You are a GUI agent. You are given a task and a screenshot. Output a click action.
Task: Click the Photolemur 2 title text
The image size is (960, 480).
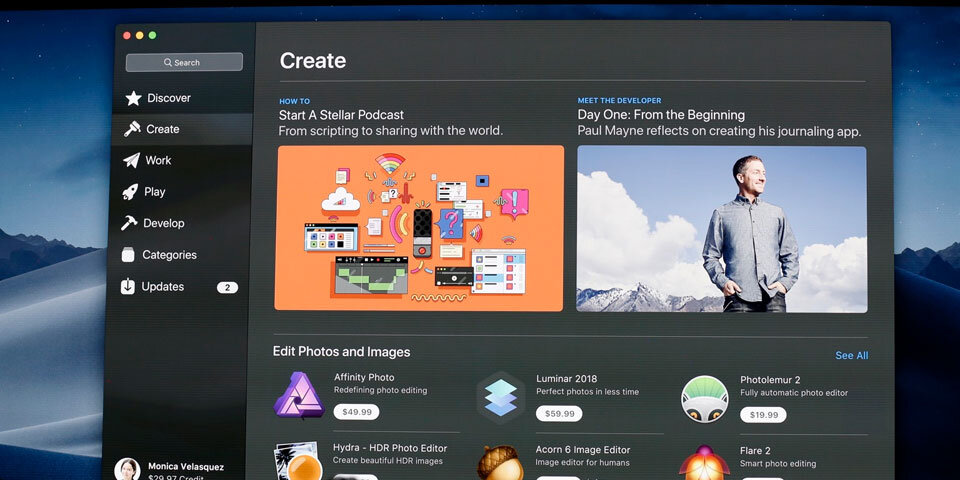[770, 380]
